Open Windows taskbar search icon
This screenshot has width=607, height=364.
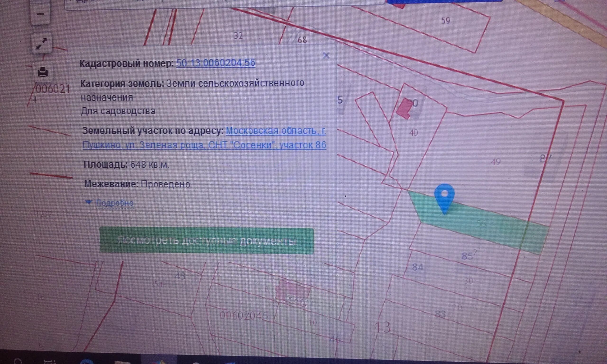point(18,361)
